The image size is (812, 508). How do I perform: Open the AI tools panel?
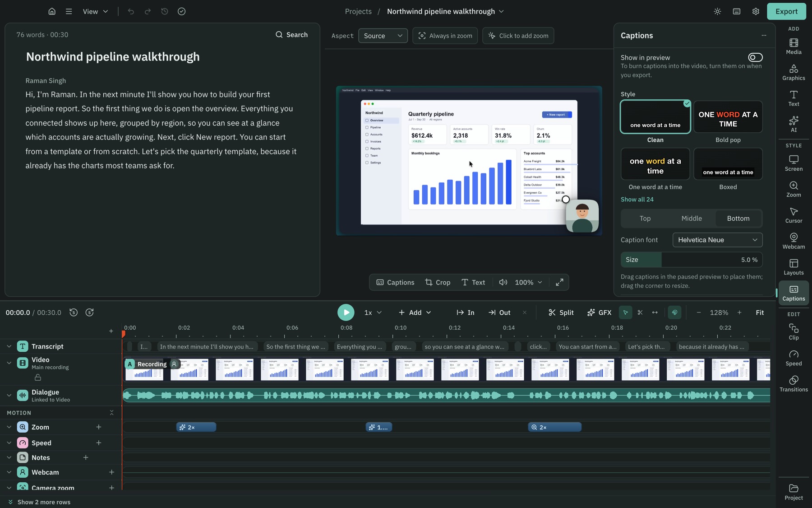point(794,124)
